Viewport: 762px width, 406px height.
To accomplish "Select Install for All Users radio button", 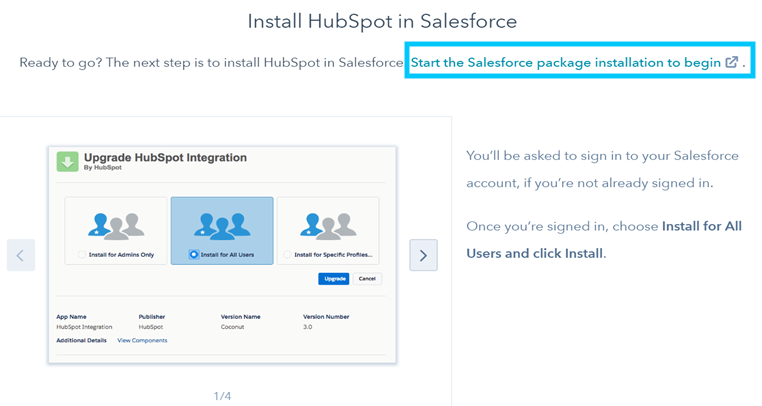I will [x=193, y=255].
